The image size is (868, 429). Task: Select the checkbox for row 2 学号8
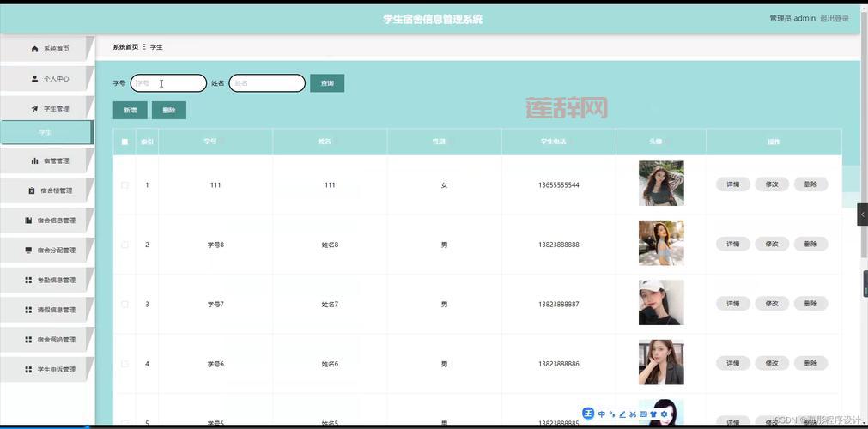[x=124, y=245]
